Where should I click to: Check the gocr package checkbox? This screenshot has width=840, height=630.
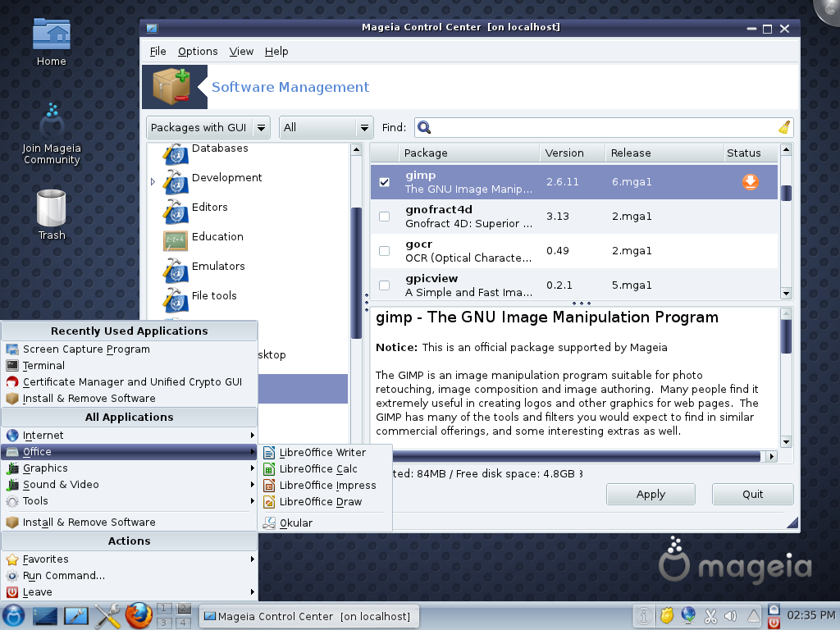tap(384, 251)
